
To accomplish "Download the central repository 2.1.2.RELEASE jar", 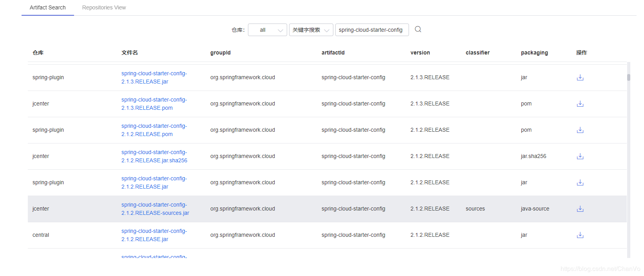I will click(580, 235).
